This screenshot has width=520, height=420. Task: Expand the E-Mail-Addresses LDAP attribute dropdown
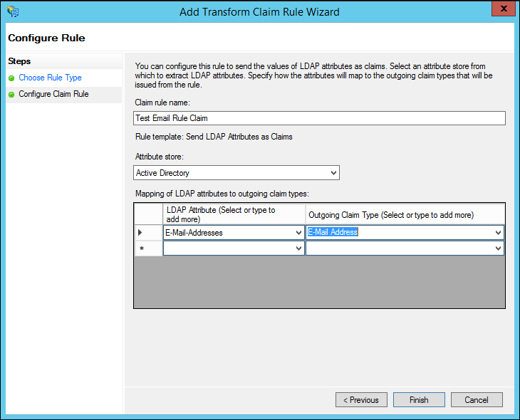coord(298,233)
